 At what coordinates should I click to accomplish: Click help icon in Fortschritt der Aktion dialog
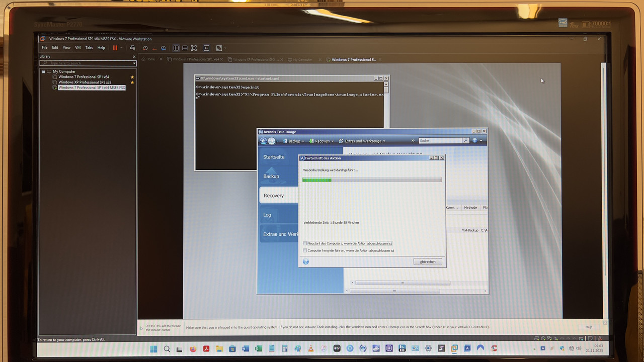(306, 261)
